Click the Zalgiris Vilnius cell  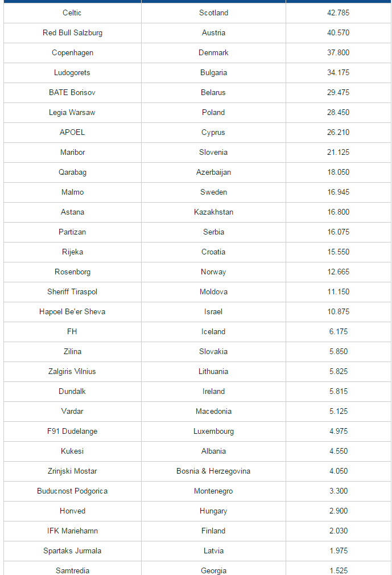point(72,371)
